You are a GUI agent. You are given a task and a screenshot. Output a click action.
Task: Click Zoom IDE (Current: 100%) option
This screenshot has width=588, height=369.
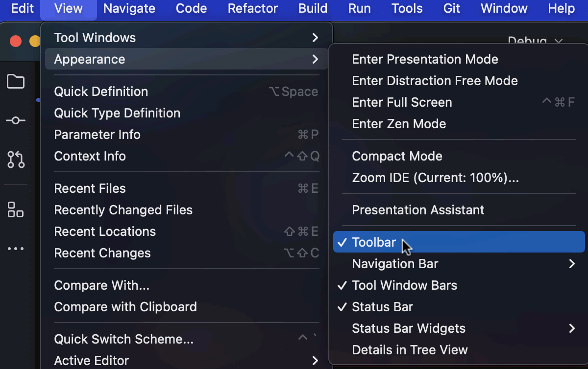(x=435, y=178)
